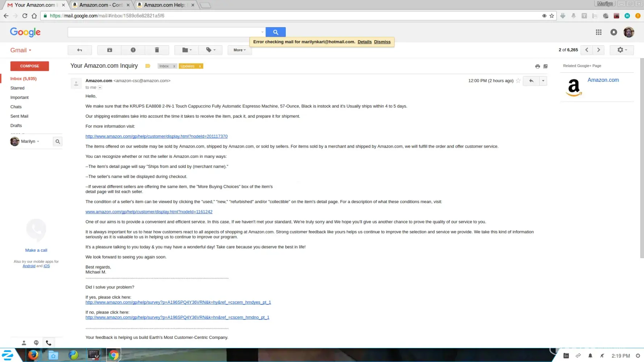
Task: Open the settings gear dropdown
Action: coord(622,50)
